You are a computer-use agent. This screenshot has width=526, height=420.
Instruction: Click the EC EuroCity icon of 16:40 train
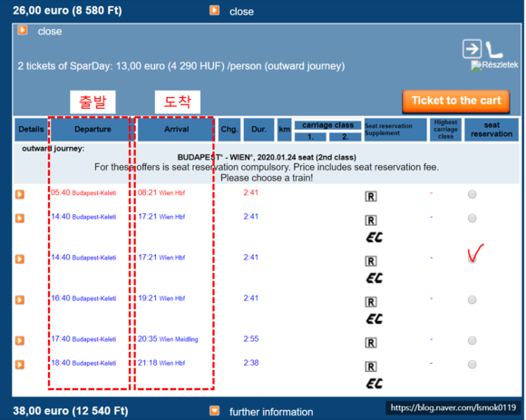[x=375, y=318]
